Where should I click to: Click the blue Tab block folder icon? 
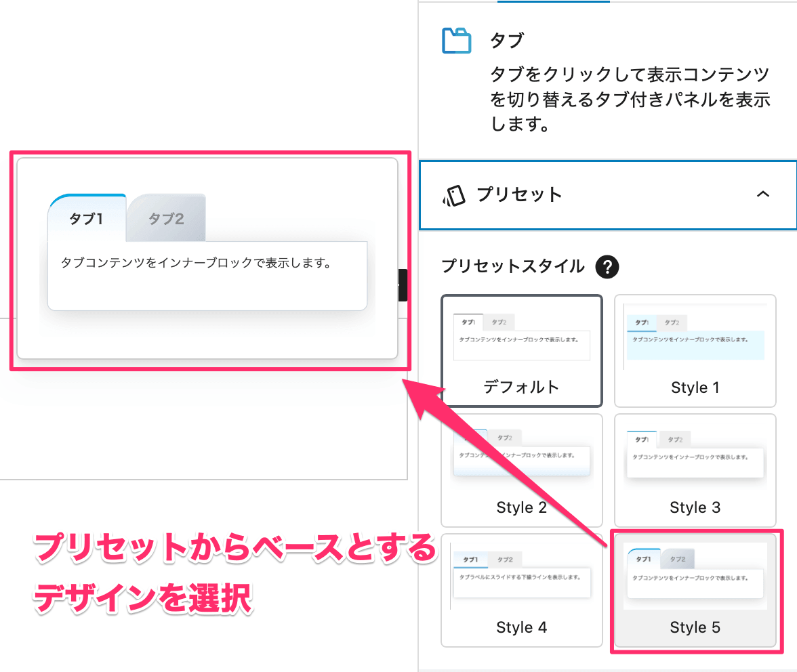coord(456,41)
